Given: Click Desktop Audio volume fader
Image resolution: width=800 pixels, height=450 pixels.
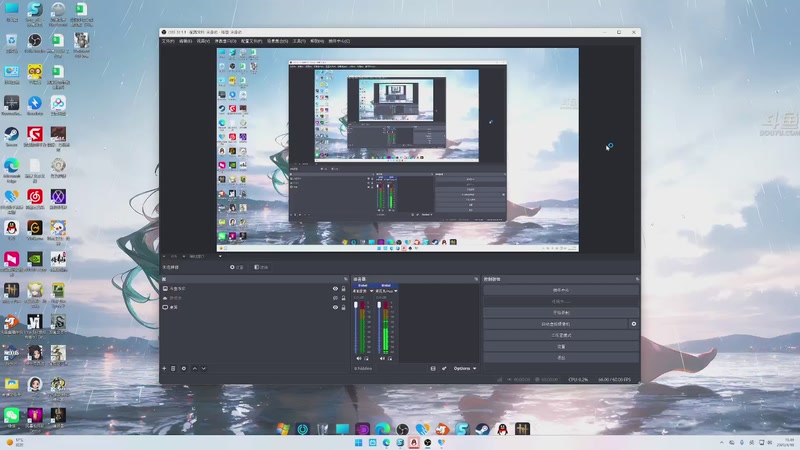Looking at the screenshot, I should [356, 327].
